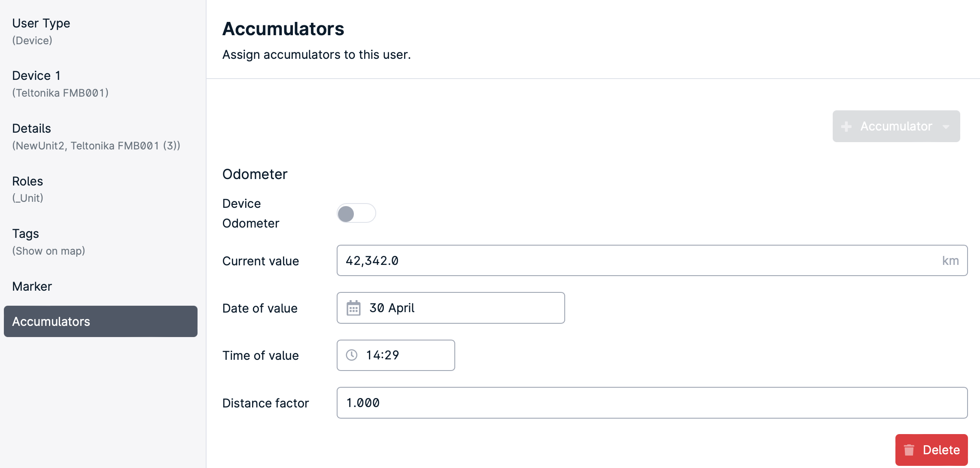Toggle the Device Odometer switch

click(x=356, y=213)
